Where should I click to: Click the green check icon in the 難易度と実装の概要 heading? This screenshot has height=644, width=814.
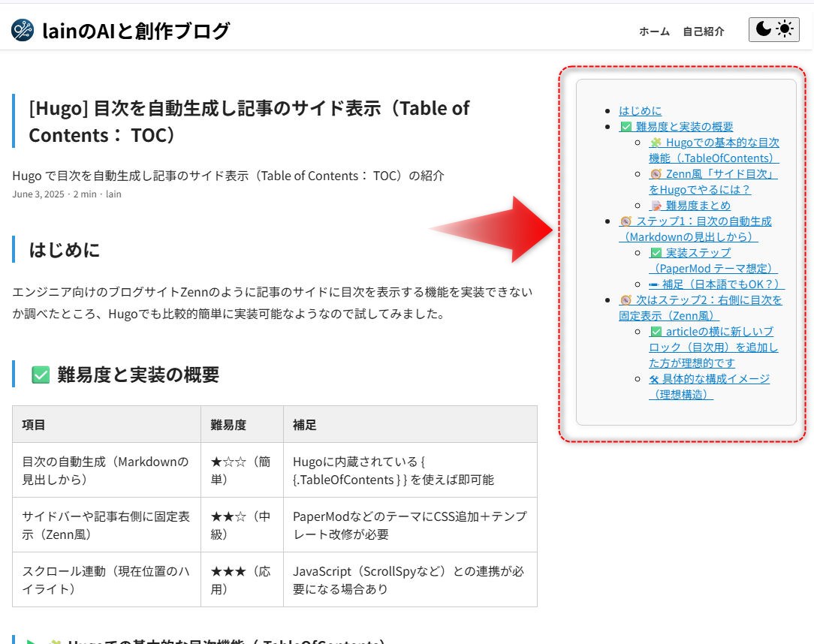(x=41, y=374)
